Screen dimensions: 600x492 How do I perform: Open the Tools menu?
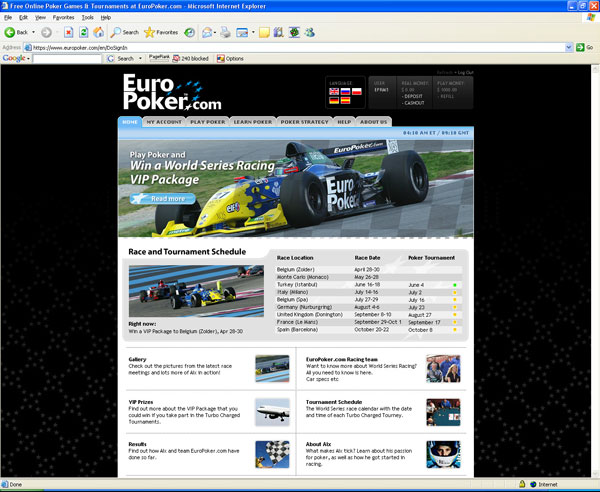pos(88,18)
